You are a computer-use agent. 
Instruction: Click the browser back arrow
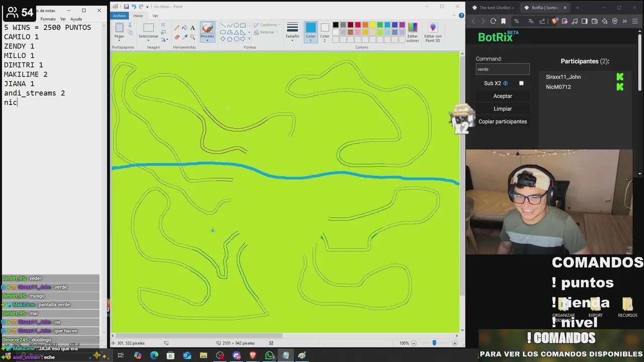[473, 21]
